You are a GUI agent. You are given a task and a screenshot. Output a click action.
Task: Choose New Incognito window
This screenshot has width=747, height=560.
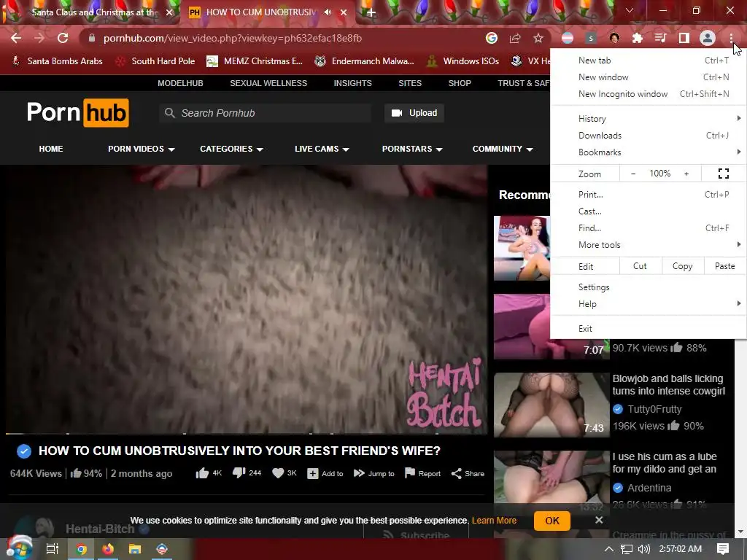[648, 94]
